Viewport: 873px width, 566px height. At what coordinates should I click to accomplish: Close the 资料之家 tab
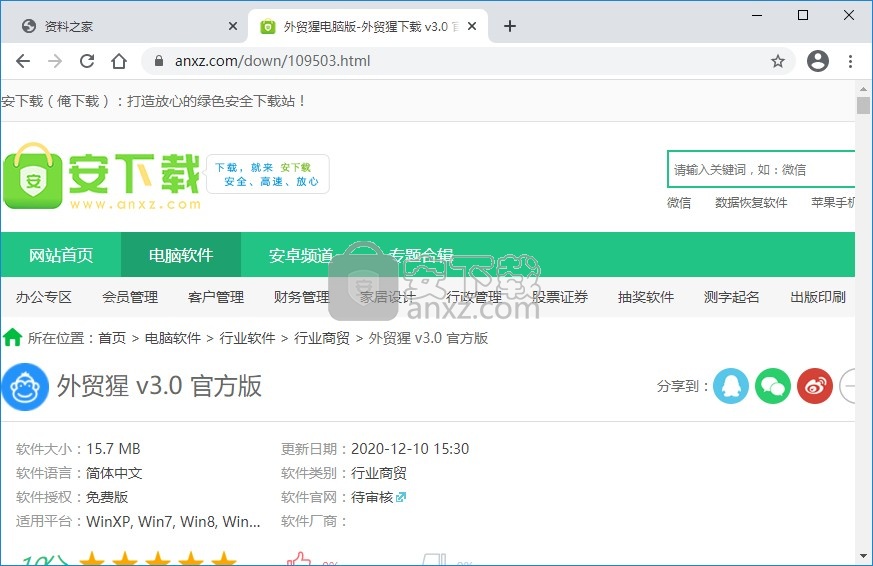(x=233, y=26)
